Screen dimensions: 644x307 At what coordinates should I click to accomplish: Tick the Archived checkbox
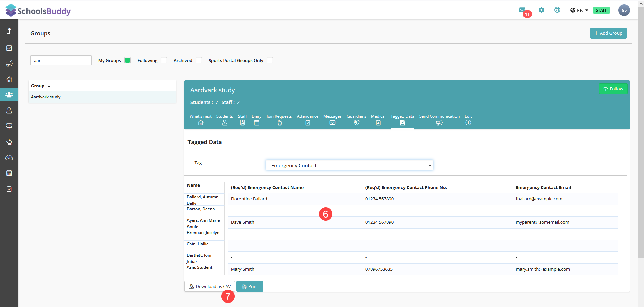pyautogui.click(x=199, y=60)
